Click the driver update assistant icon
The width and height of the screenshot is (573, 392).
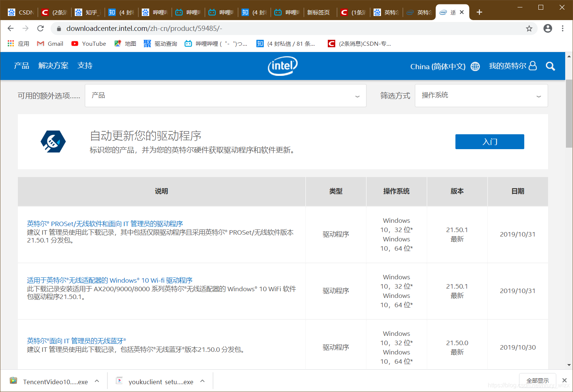[53, 141]
